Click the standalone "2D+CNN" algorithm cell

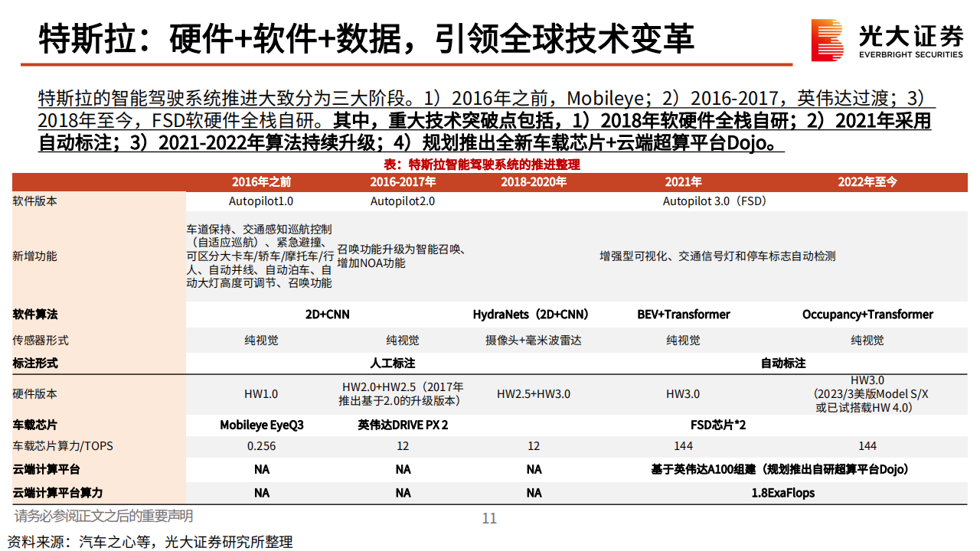(x=327, y=315)
